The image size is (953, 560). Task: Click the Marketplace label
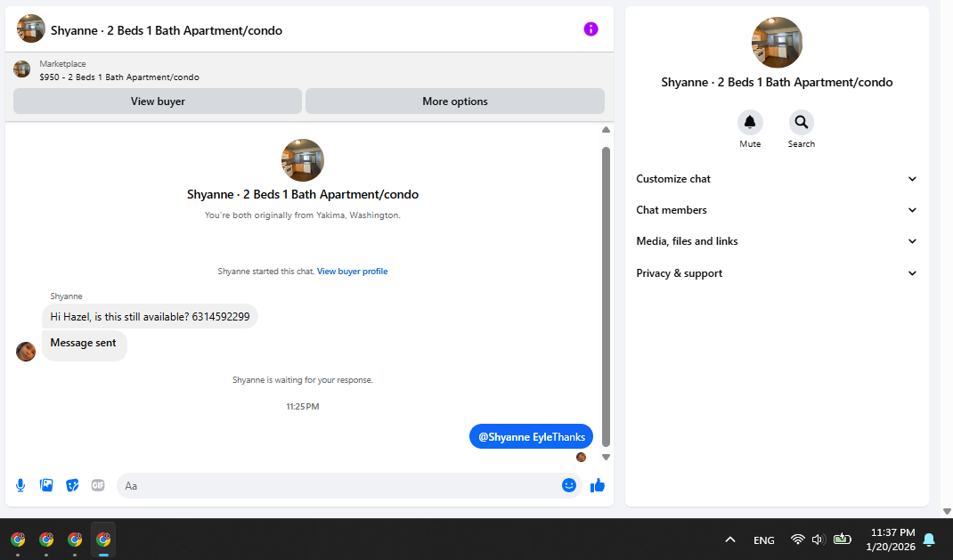(62, 64)
